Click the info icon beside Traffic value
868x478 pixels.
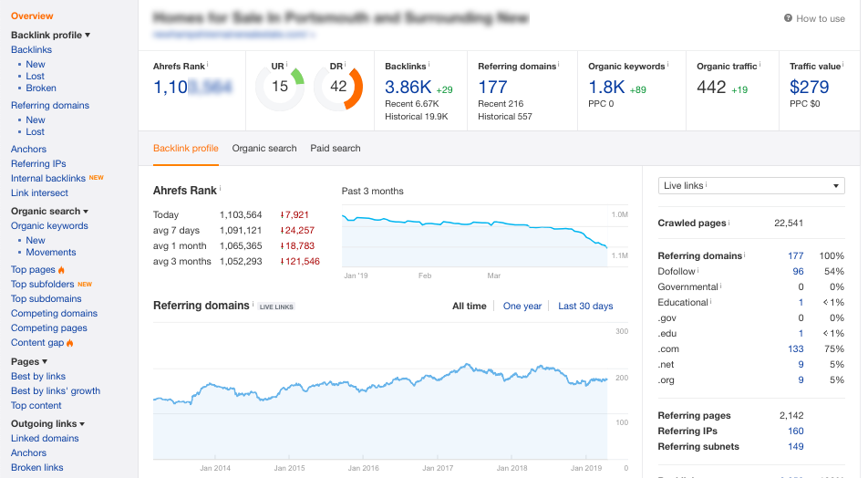point(843,64)
